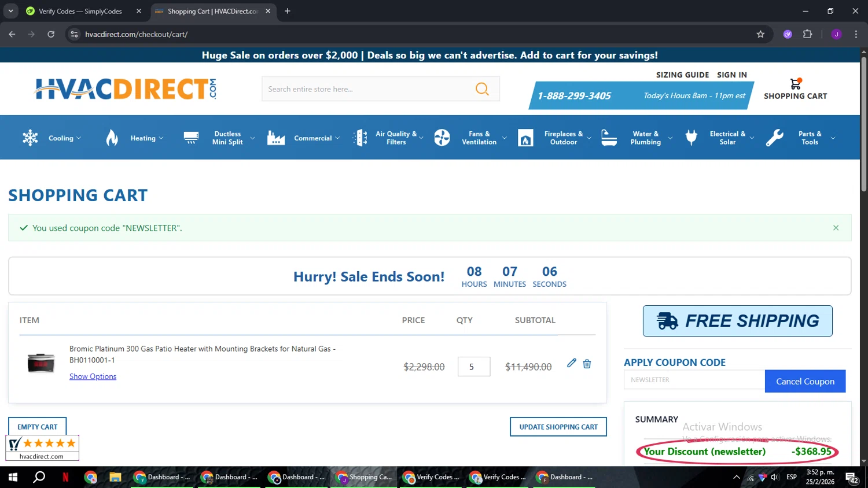Click the Cancel Coupon button
Screen dimensions: 868x488
click(x=805, y=381)
